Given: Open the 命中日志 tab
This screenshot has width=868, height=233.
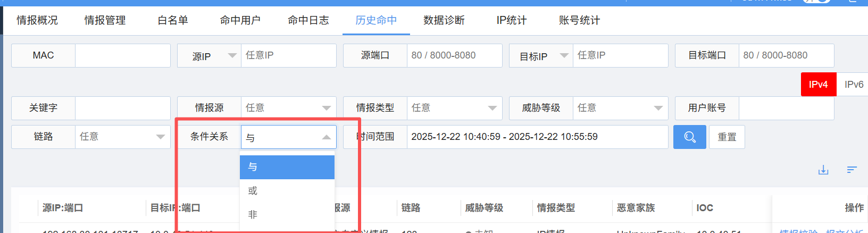Looking at the screenshot, I should pyautogui.click(x=308, y=20).
